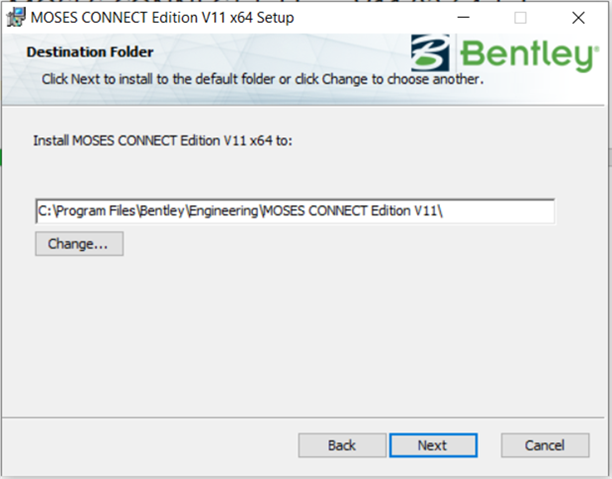612x479 pixels.
Task: Close the MOSES Setup dialog
Action: [x=578, y=18]
